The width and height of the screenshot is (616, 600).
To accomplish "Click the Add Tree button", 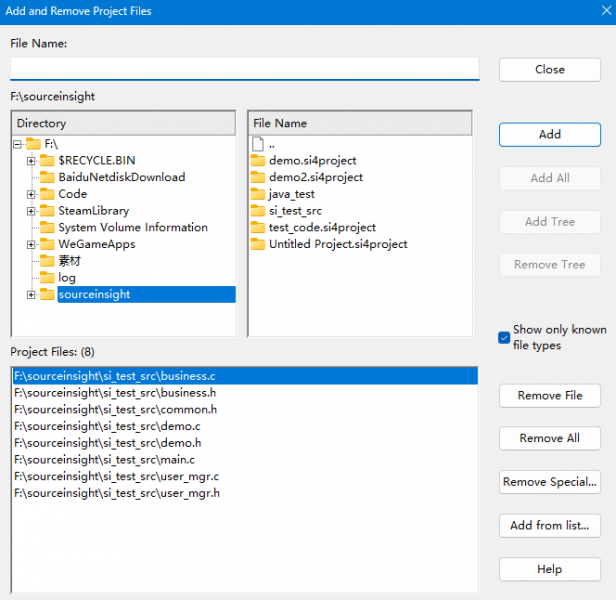I will tap(550, 222).
